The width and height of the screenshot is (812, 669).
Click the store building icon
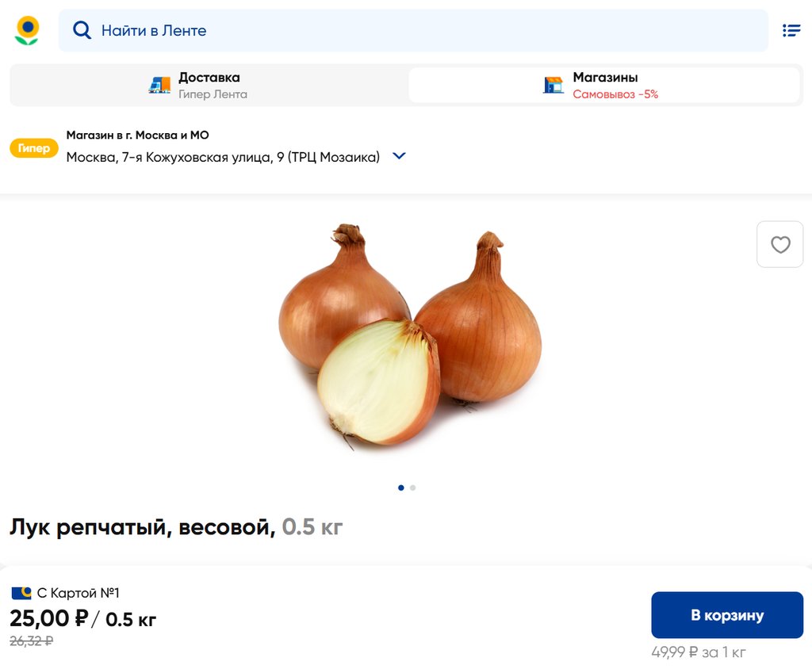[553, 85]
